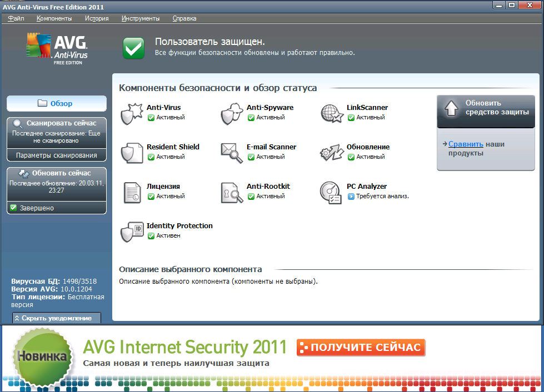Open the Anti-Virus component shield icon
544x392 pixels.
pyautogui.click(x=132, y=113)
